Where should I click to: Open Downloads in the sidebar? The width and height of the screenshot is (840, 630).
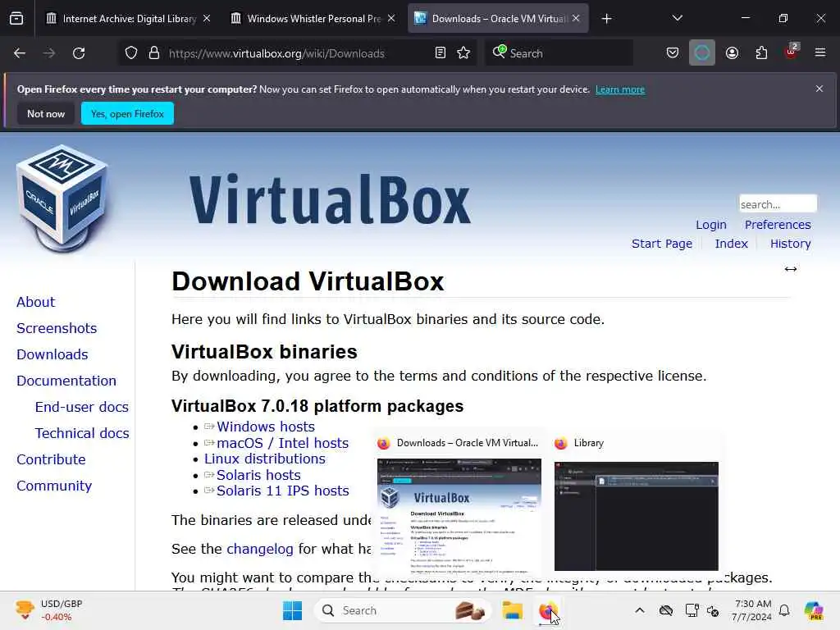(52, 354)
